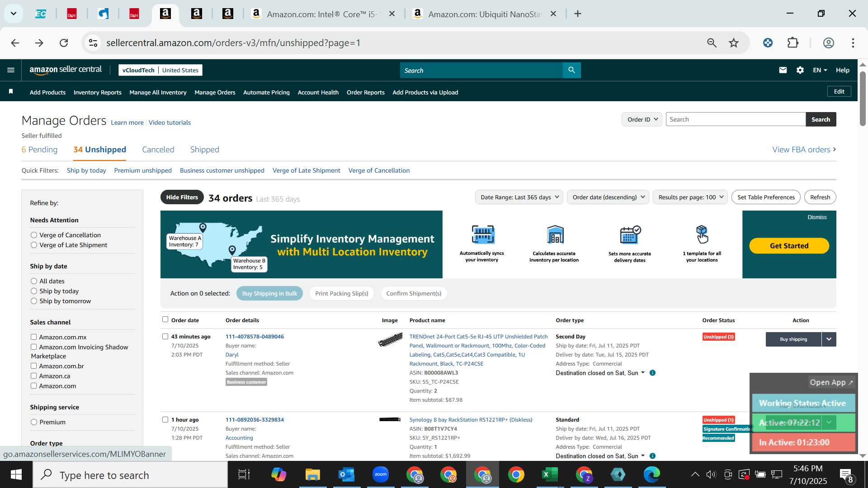Image resolution: width=868 pixels, height=488 pixels.
Task: Reload the page with the refresh icon
Action: click(x=64, y=43)
